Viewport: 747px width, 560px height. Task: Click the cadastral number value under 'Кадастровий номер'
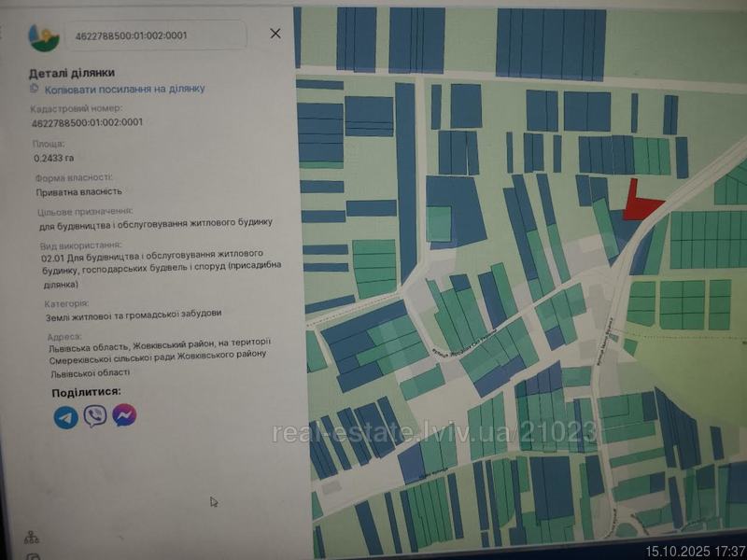coord(87,122)
